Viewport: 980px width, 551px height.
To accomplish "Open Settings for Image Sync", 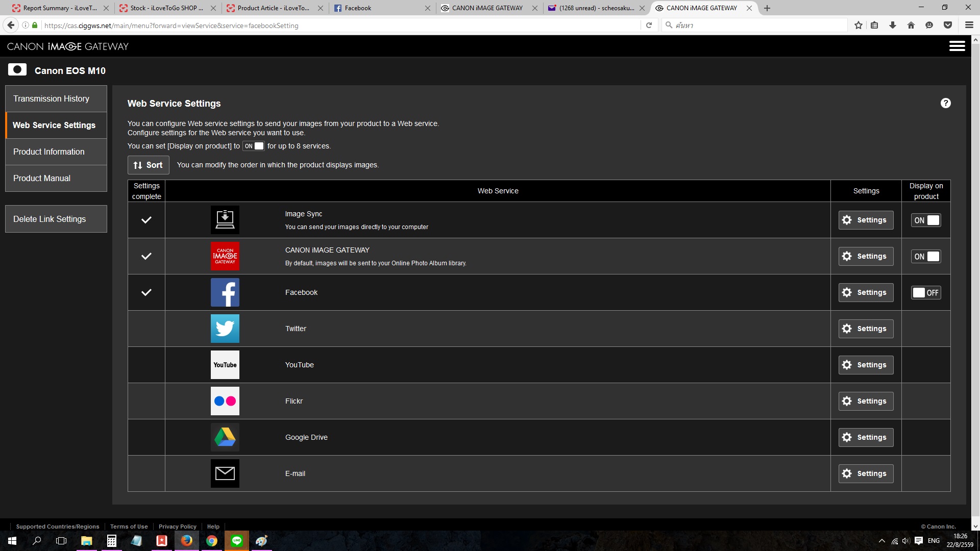I will pos(866,220).
